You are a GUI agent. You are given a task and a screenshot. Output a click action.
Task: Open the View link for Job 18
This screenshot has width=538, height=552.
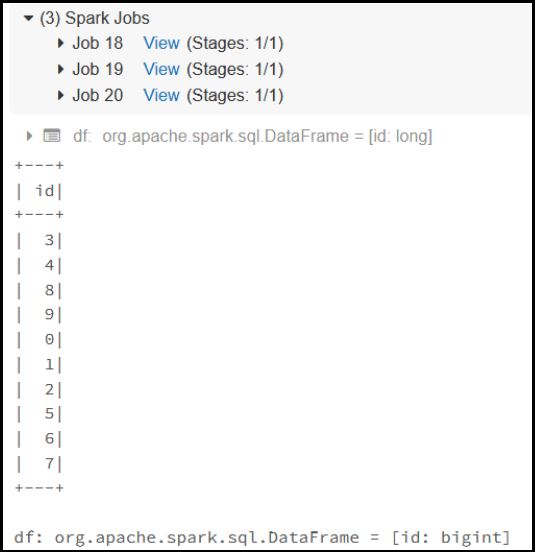[x=162, y=43]
